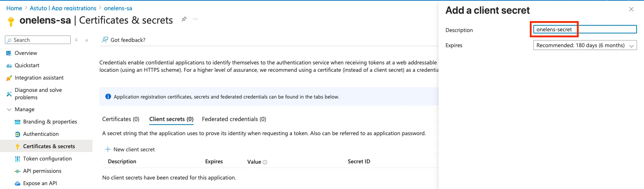Click the plus New client secret button

click(130, 150)
